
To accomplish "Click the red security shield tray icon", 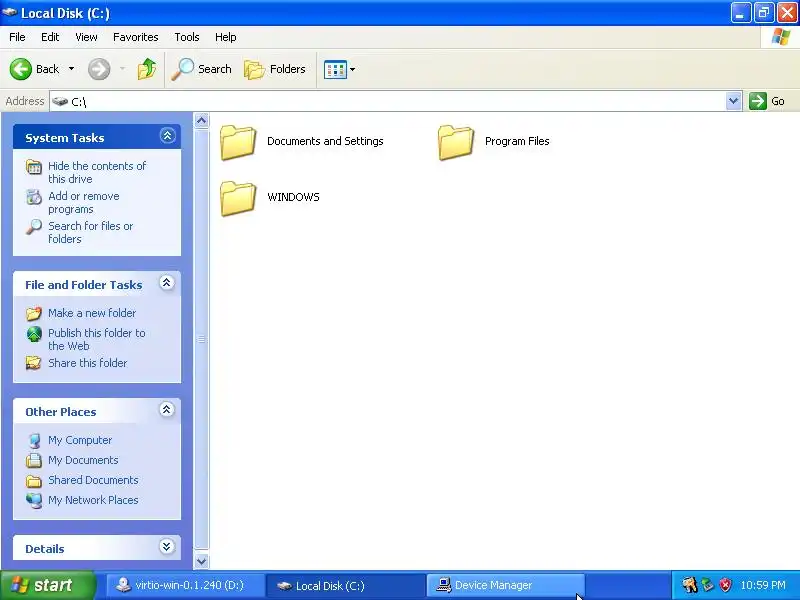I will point(726,585).
